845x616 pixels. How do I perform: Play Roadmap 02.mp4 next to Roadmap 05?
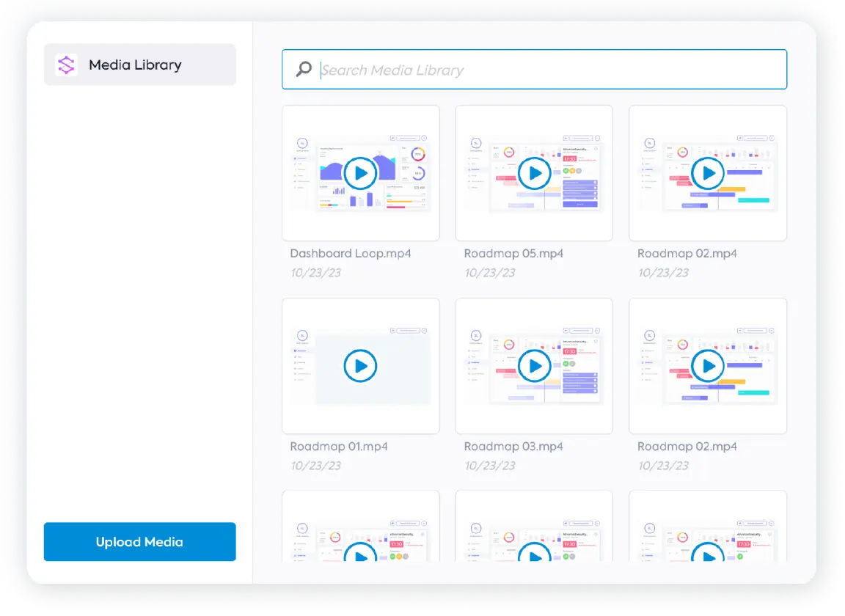(708, 173)
